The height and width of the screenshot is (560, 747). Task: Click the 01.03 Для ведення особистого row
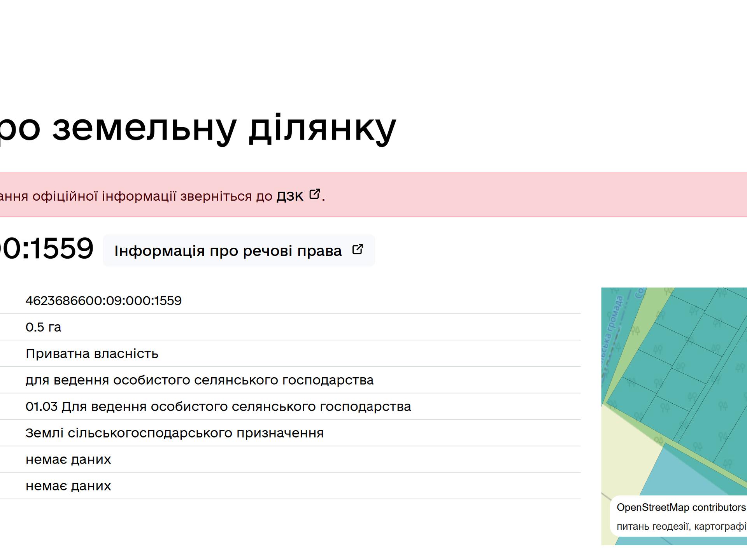click(x=218, y=406)
